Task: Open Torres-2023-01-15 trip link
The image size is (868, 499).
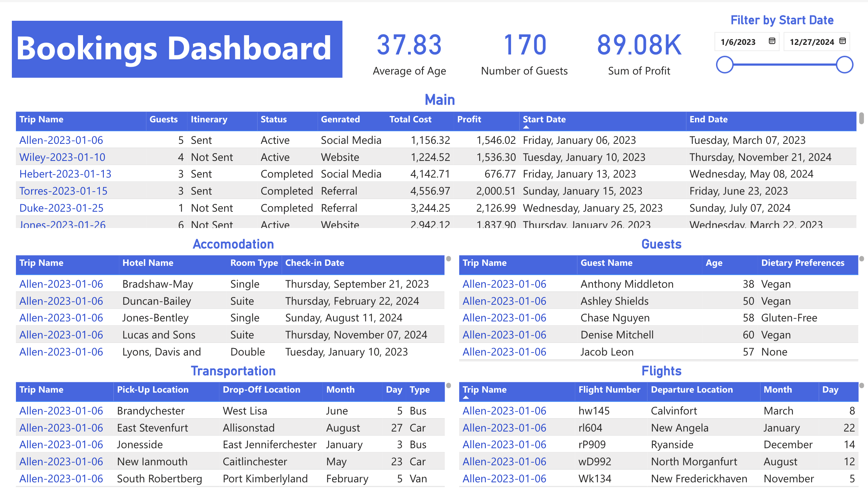Action: tap(63, 191)
